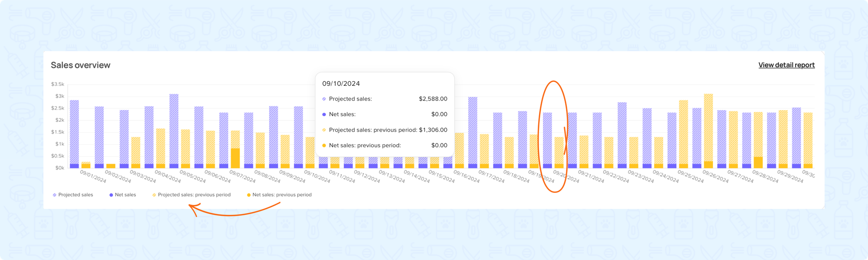Viewport: 868px width, 260px height.
Task: Toggle the Net sales legend item
Action: [x=122, y=195]
